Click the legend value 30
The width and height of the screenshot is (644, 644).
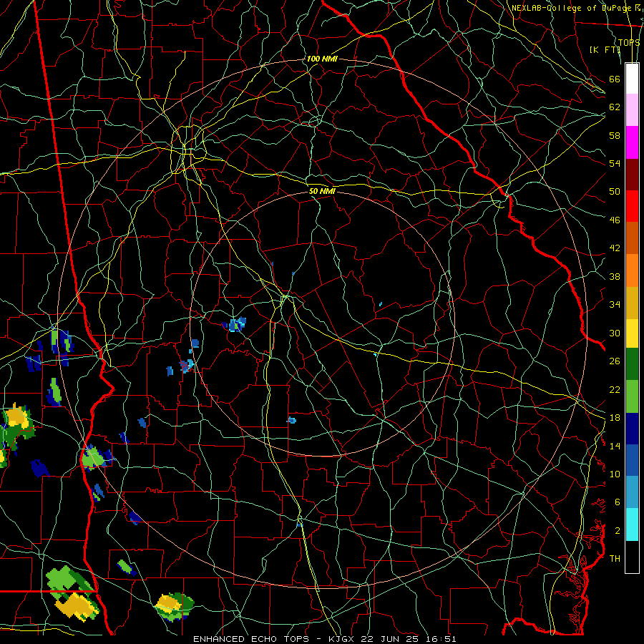click(x=615, y=333)
